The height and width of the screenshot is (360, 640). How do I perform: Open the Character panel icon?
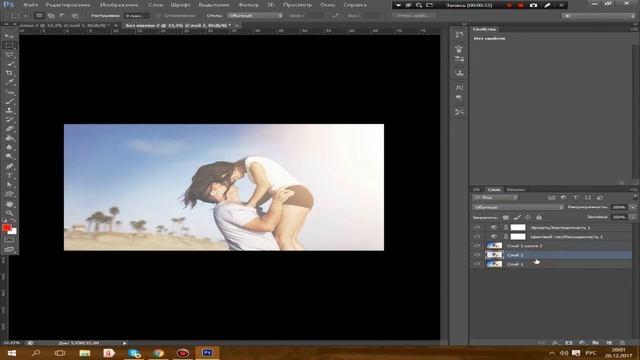(459, 87)
